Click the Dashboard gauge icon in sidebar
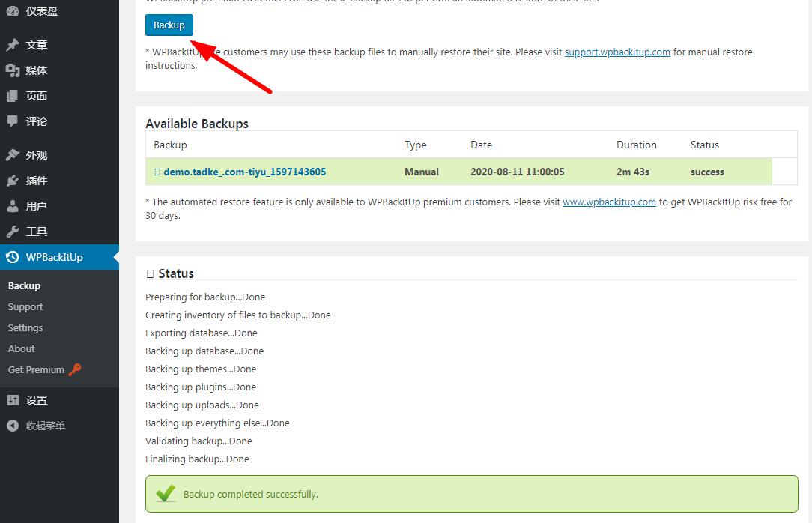812x523 pixels. click(13, 11)
